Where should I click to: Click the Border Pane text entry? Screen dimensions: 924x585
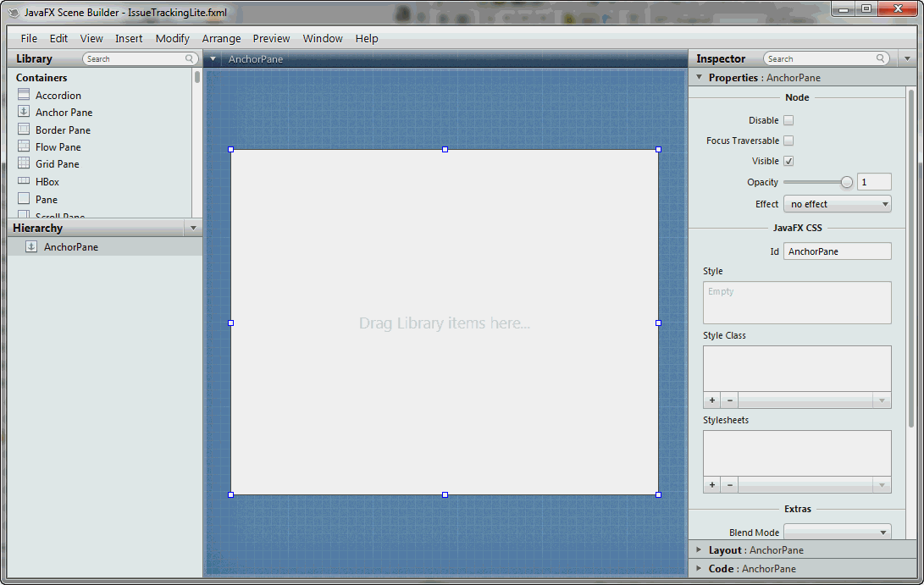(x=63, y=130)
